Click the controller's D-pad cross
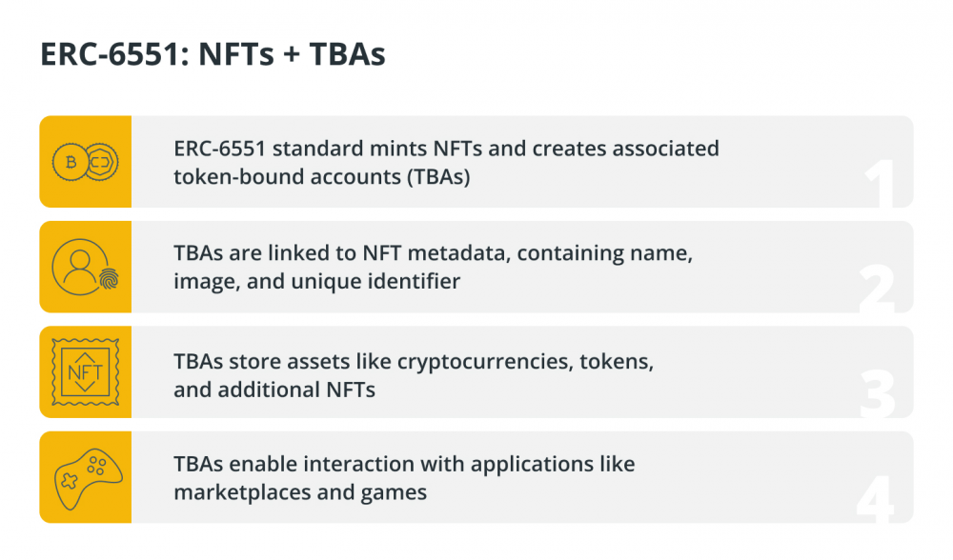 pos(70,482)
